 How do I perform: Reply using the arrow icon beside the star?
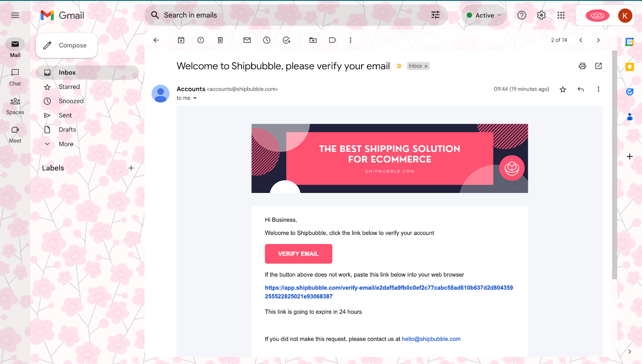[581, 89]
